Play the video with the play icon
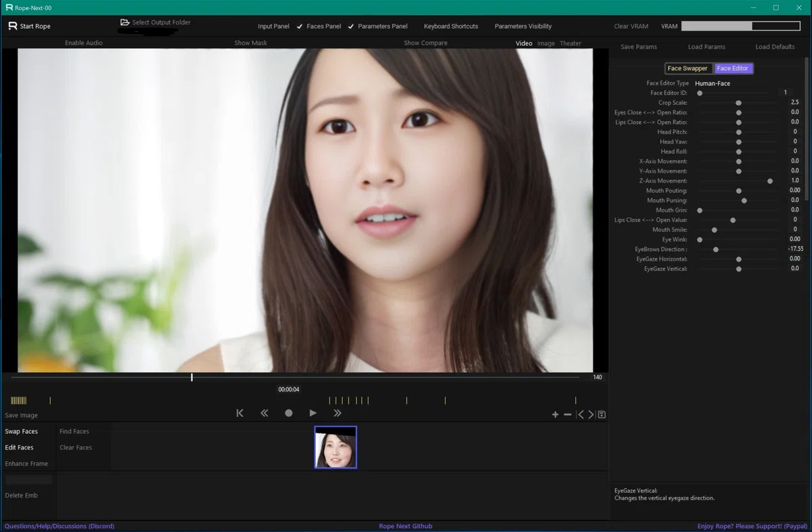812x532 pixels. 313,413
